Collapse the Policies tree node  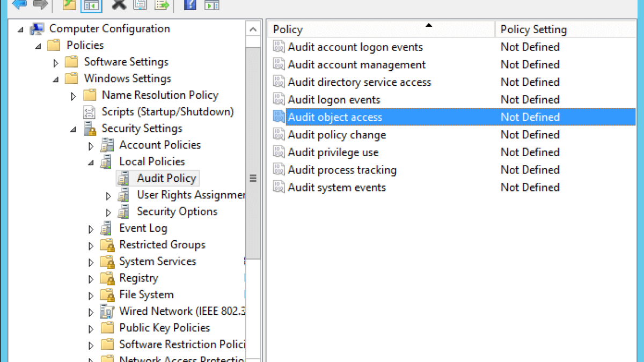pyautogui.click(x=38, y=47)
